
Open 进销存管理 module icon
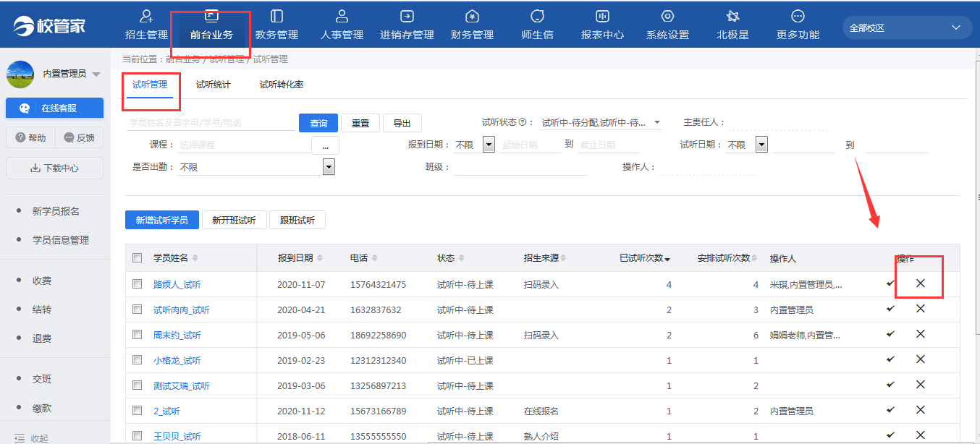[x=407, y=16]
